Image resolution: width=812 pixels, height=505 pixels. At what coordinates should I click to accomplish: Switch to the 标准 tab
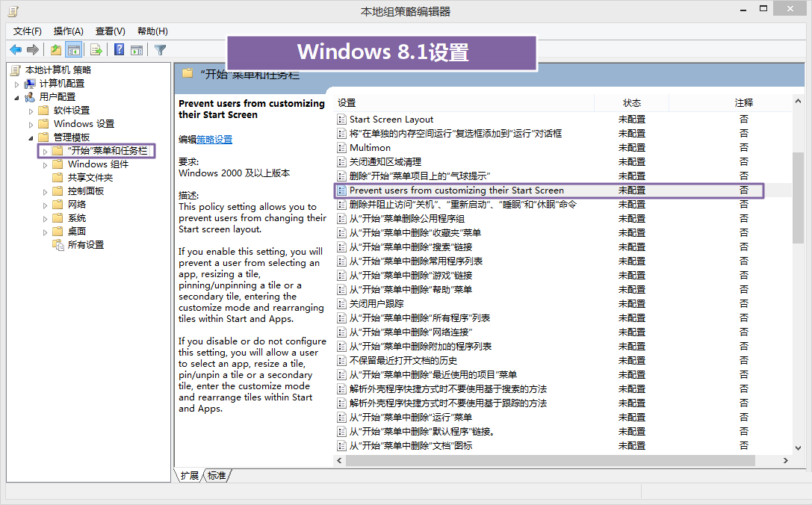coord(217,475)
